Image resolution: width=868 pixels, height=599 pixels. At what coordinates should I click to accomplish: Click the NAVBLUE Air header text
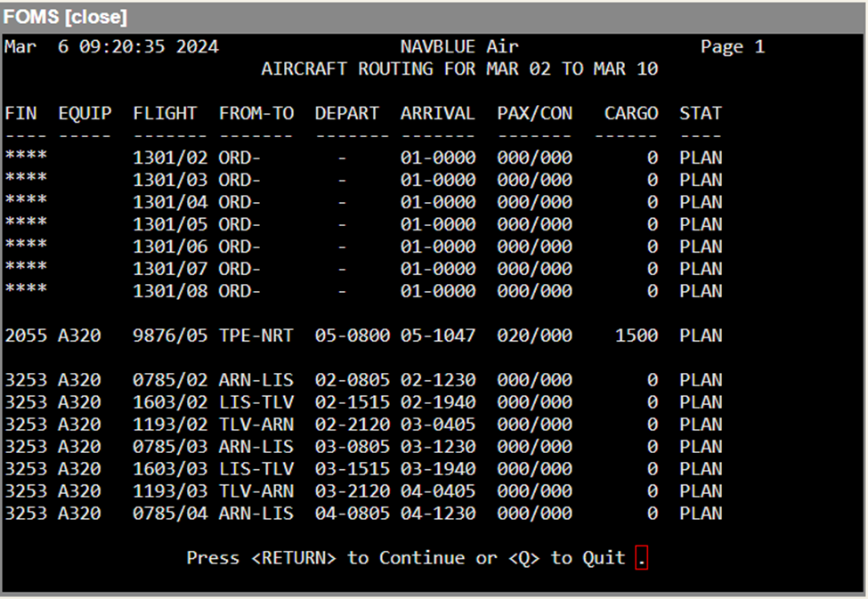click(x=459, y=46)
